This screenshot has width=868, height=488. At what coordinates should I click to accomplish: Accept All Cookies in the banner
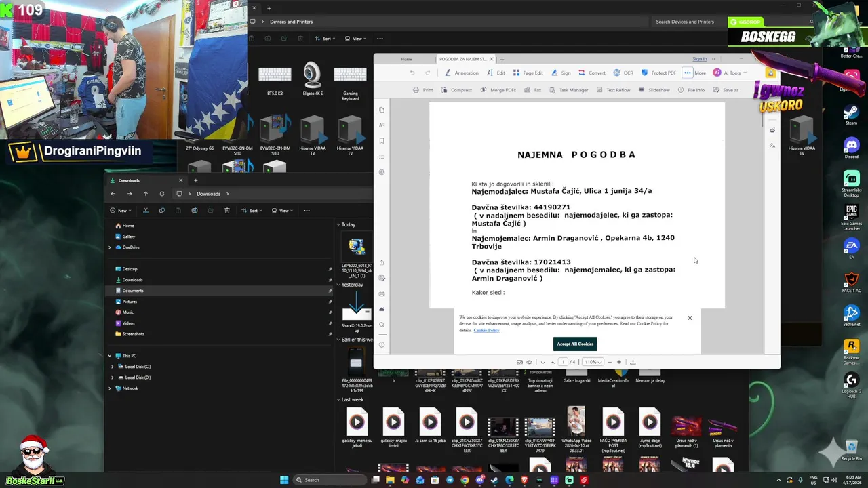575,344
